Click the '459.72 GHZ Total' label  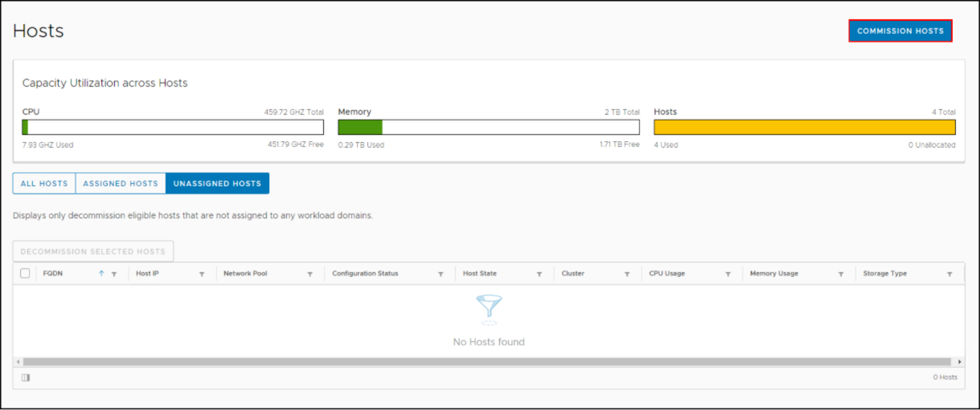294,112
